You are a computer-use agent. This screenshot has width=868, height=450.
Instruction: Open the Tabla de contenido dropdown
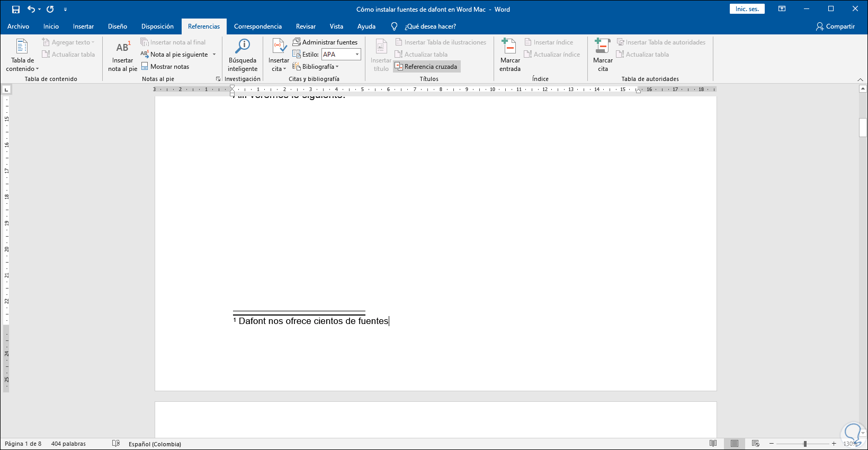click(22, 55)
